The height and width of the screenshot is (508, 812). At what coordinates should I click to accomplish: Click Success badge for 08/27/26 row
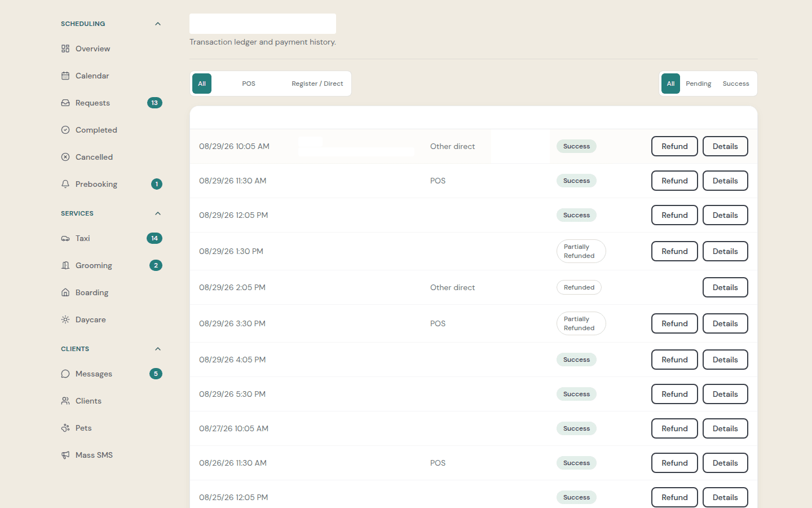point(576,428)
